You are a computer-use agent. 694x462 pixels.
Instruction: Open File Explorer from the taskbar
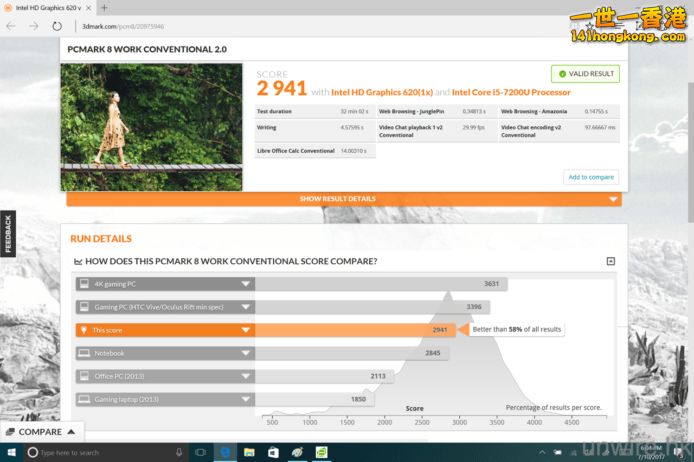click(x=249, y=452)
